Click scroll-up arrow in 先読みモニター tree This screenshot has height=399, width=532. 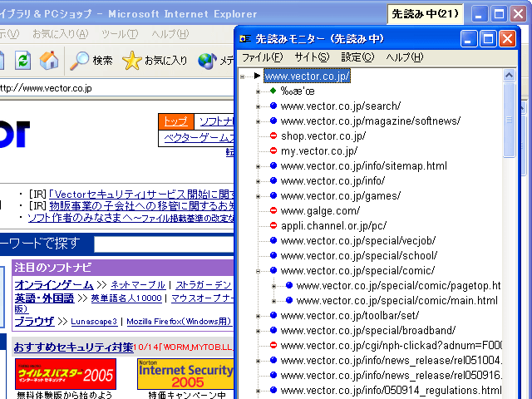(509, 76)
